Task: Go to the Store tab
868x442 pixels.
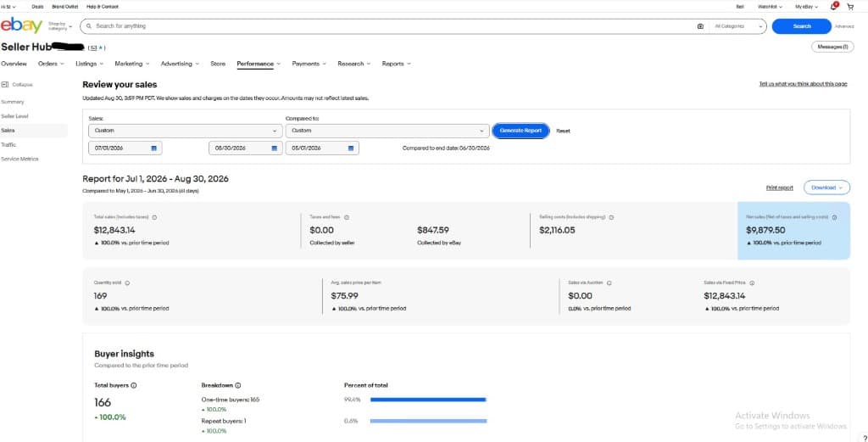Action: pyautogui.click(x=218, y=64)
